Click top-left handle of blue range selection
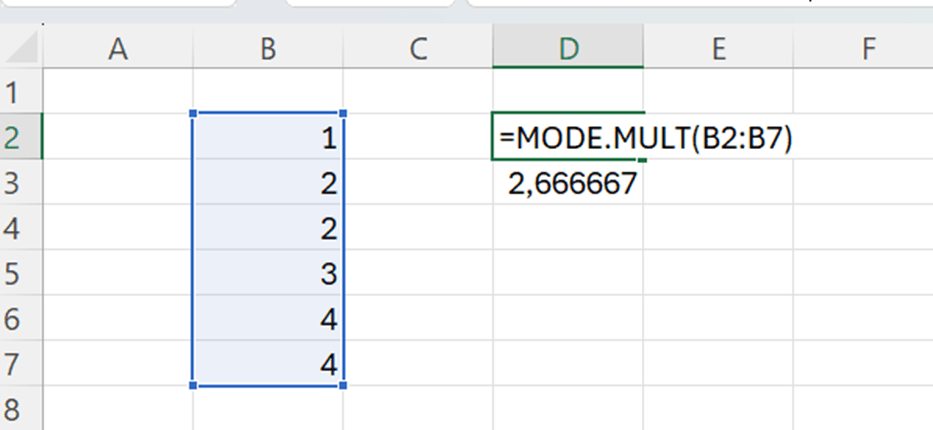 [x=193, y=114]
